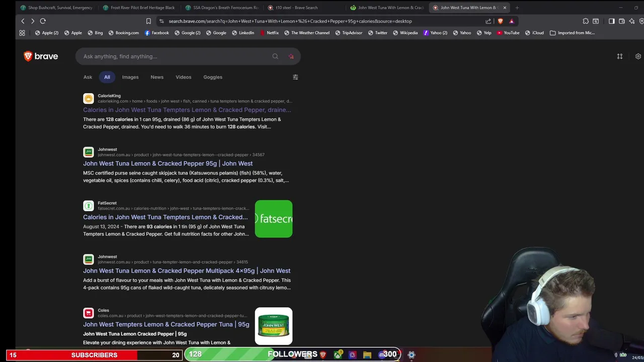The width and height of the screenshot is (644, 362).
Task: Open search settings gear at page top right
Action: click(x=638, y=56)
